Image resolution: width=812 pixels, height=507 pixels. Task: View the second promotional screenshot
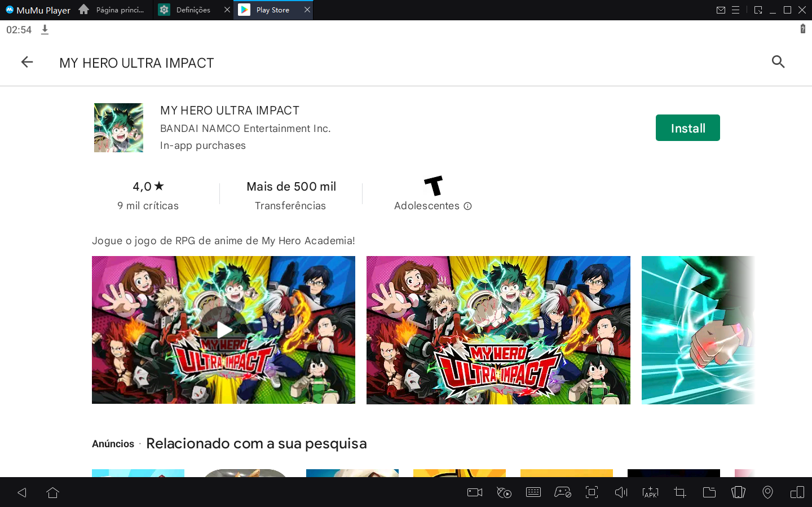(498, 330)
